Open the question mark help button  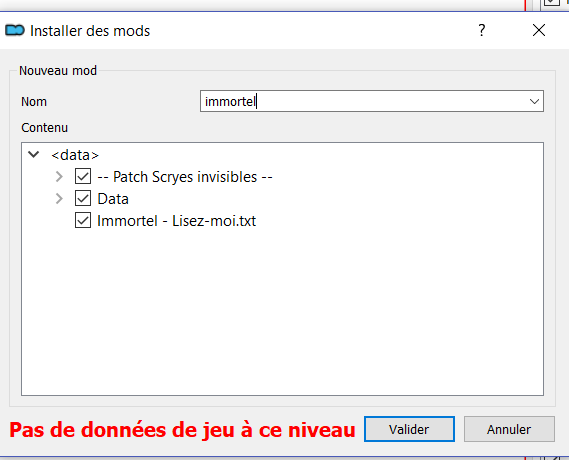point(482,30)
